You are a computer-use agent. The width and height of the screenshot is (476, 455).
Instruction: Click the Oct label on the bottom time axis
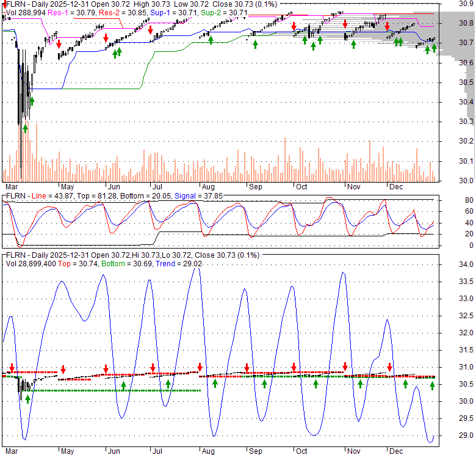(x=301, y=451)
